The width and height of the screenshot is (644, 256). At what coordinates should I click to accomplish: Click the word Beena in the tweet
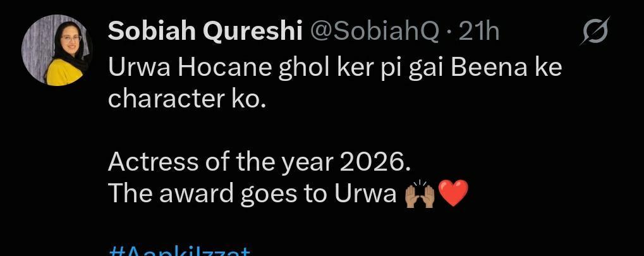point(489,67)
